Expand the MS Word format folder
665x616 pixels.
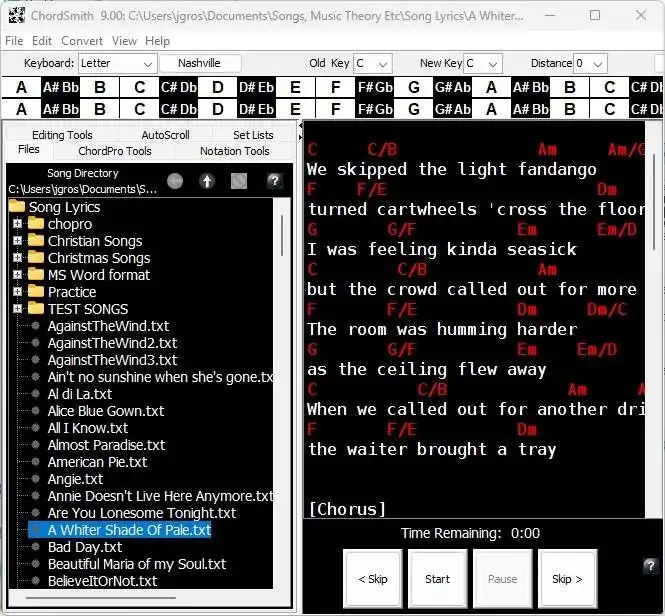(x=17, y=274)
